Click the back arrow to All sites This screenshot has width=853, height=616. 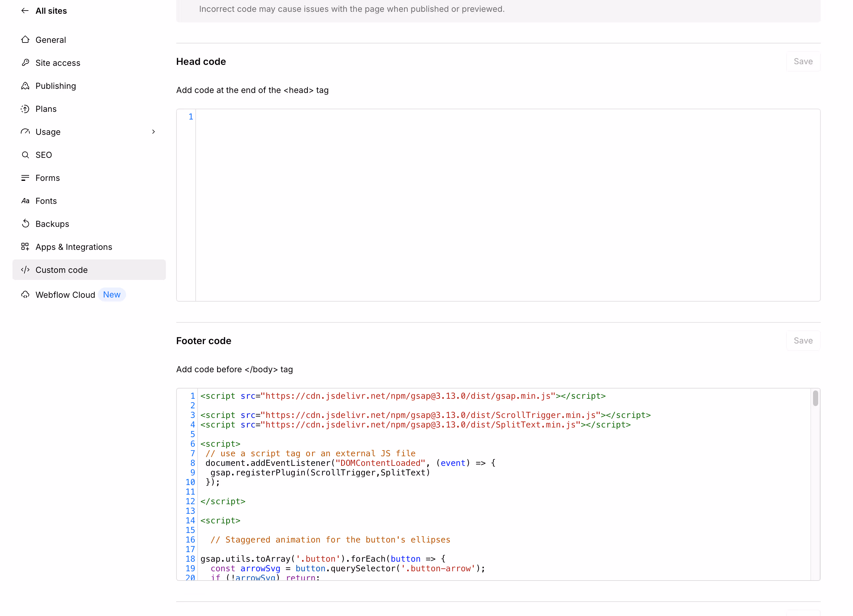25,11
